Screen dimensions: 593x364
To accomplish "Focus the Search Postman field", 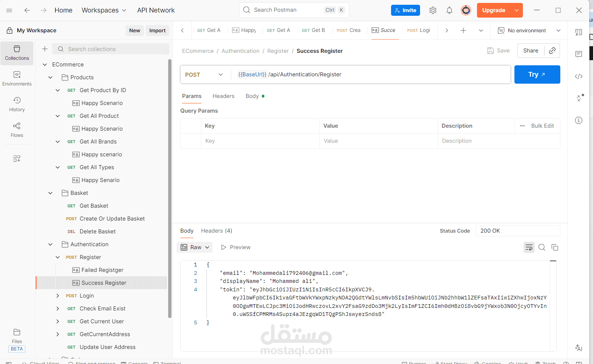I will [x=294, y=10].
